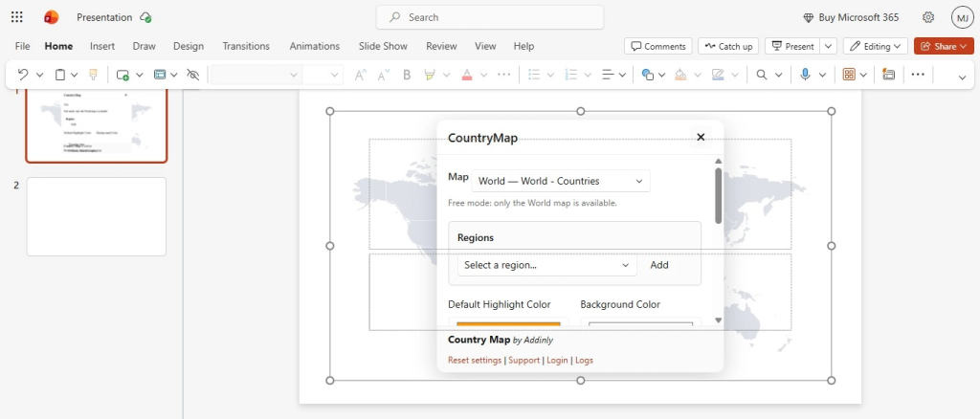
Task: Increase the font size
Action: [x=360, y=75]
